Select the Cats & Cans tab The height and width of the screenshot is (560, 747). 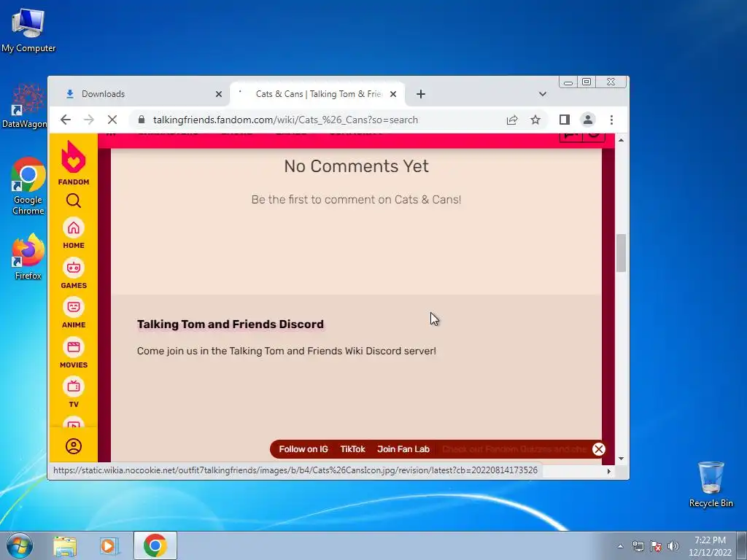click(317, 94)
